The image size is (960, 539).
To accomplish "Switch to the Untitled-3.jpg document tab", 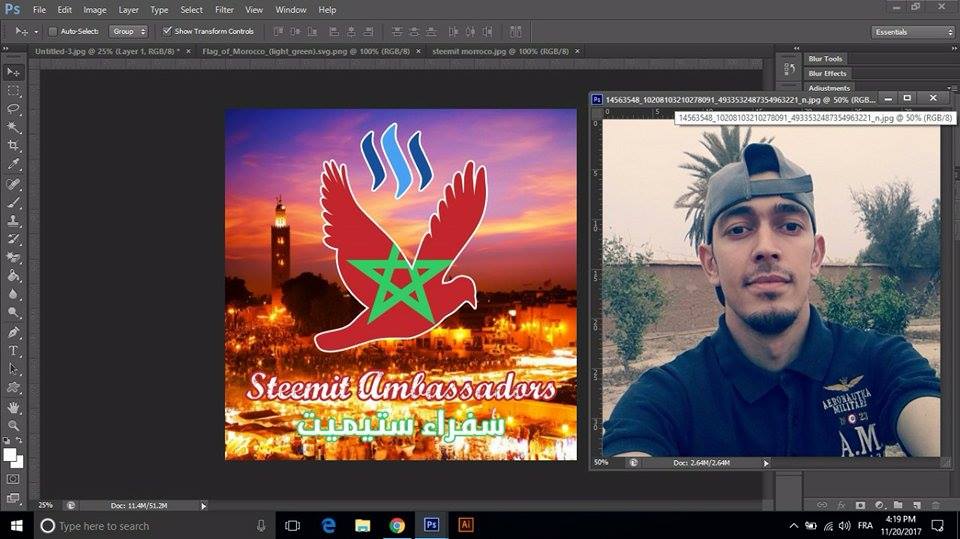I will coord(107,51).
